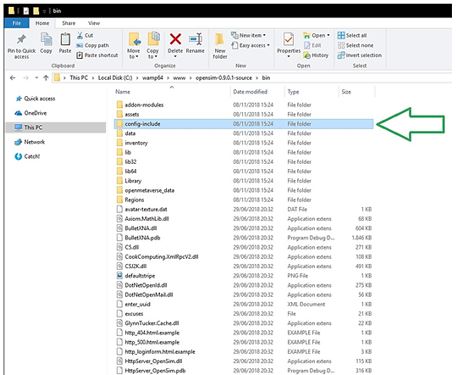Select the avatar-texture.dat file
Screen dimensions: 456x375
coord(146,209)
